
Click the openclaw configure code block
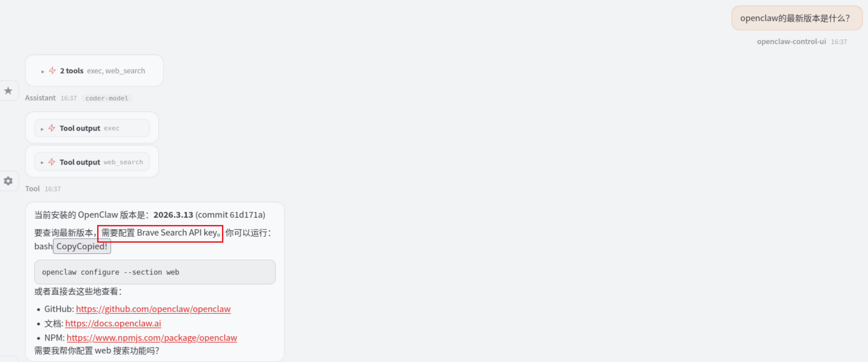[x=154, y=272]
